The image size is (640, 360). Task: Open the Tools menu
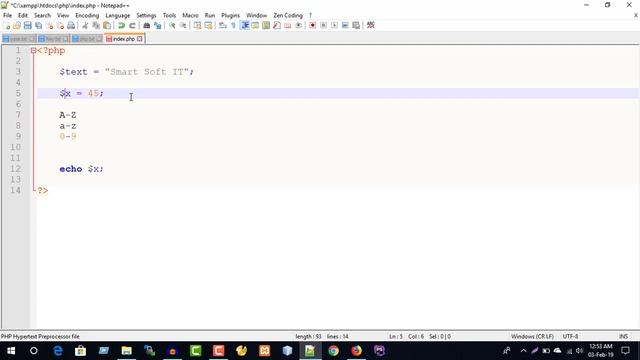(169, 16)
